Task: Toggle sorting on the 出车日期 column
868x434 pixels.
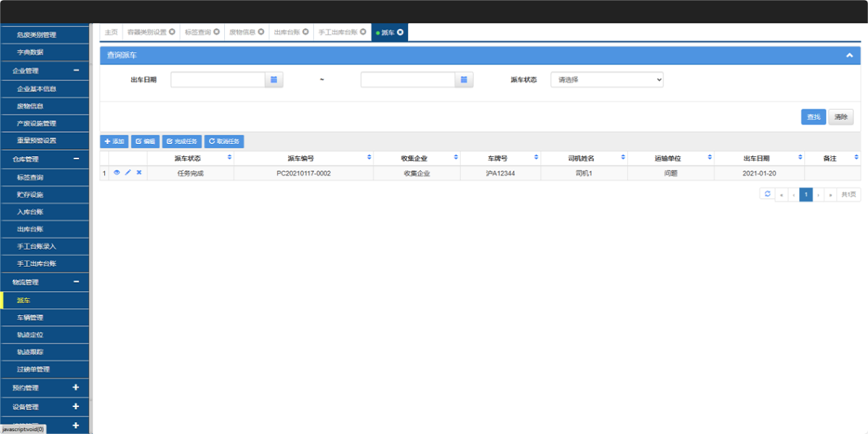Action: click(x=799, y=157)
